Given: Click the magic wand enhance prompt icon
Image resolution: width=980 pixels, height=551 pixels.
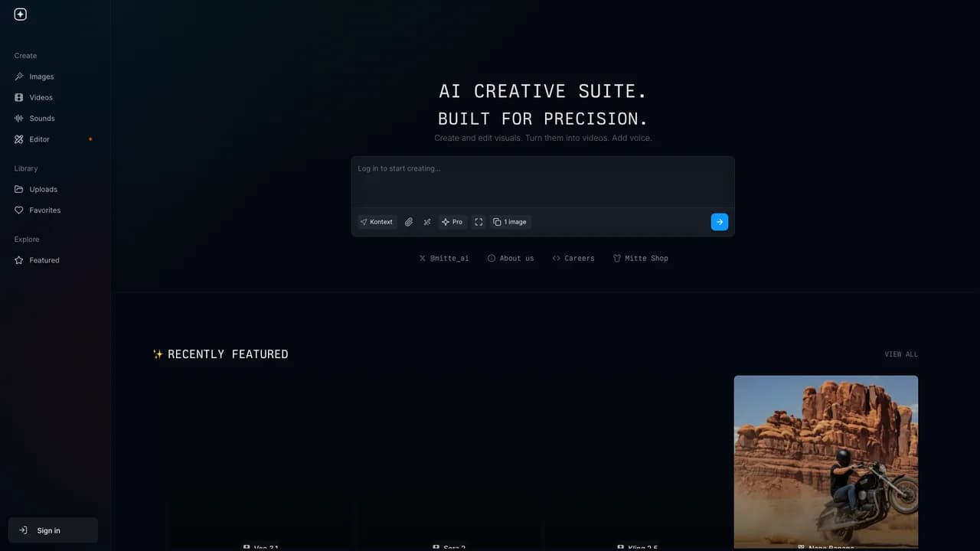Looking at the screenshot, I should point(427,222).
